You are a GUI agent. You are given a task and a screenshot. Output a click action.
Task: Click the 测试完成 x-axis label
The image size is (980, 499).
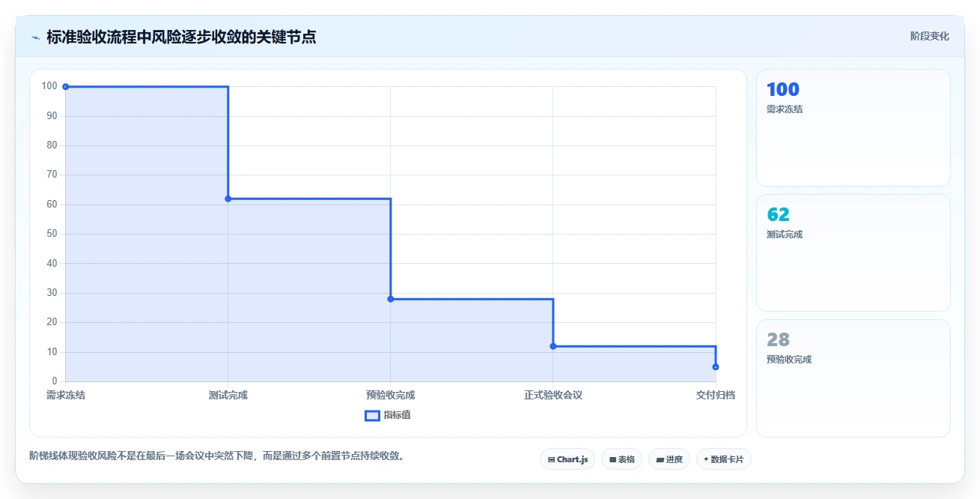228,395
